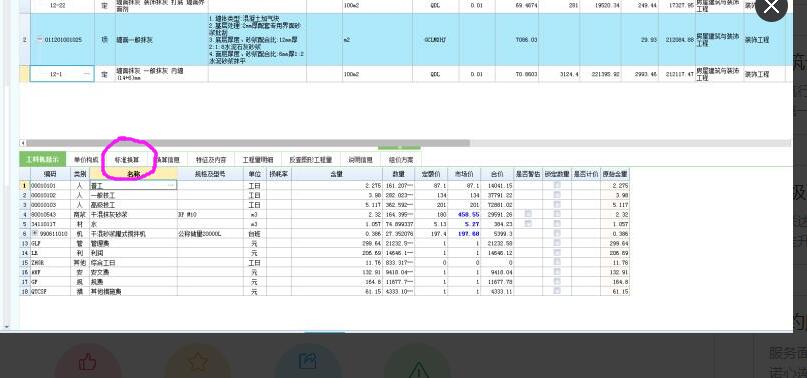Image resolution: width=807 pixels, height=378 pixels.
Task: Click the scroll-left arrow of the upper table
Action: [x=23, y=143]
